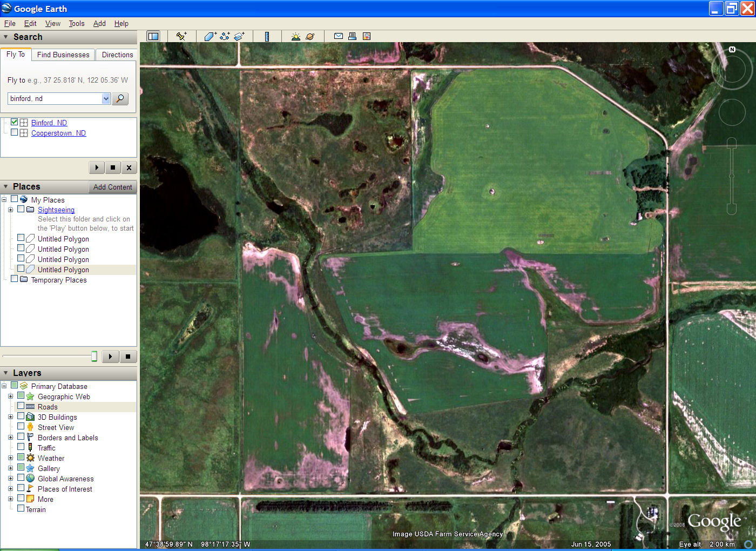Adjust the Places opacity slider handle

[94, 356]
